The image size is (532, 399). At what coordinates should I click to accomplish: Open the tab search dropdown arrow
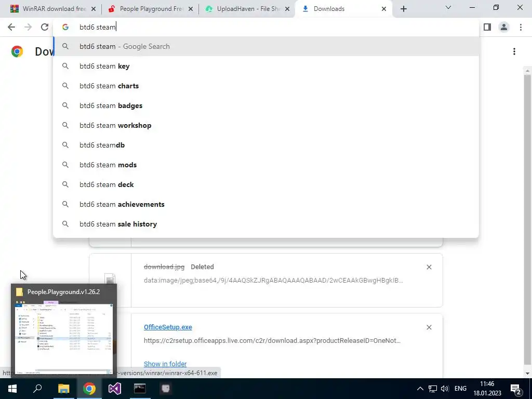(x=448, y=7)
